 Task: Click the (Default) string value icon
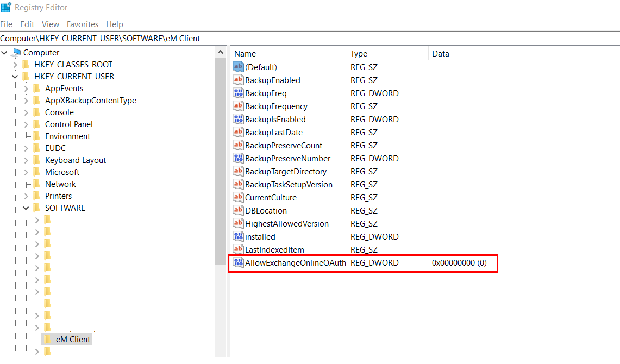(x=238, y=67)
